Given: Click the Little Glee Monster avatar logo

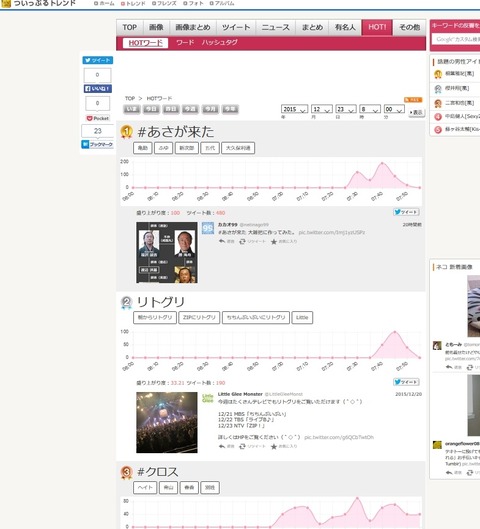Looking at the screenshot, I should (208, 398).
